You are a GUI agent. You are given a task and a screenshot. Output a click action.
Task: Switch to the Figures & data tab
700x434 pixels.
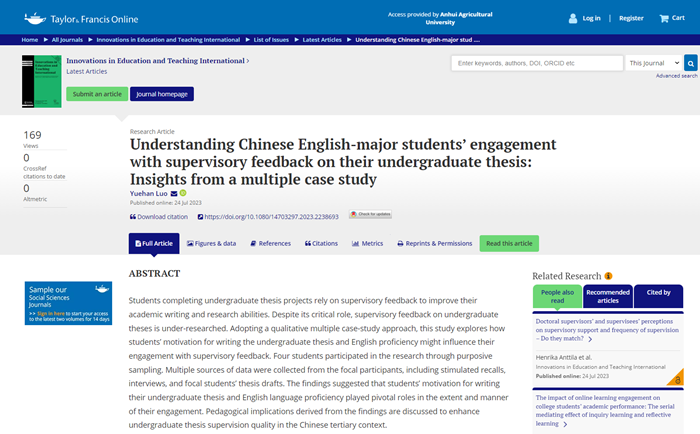(210, 243)
